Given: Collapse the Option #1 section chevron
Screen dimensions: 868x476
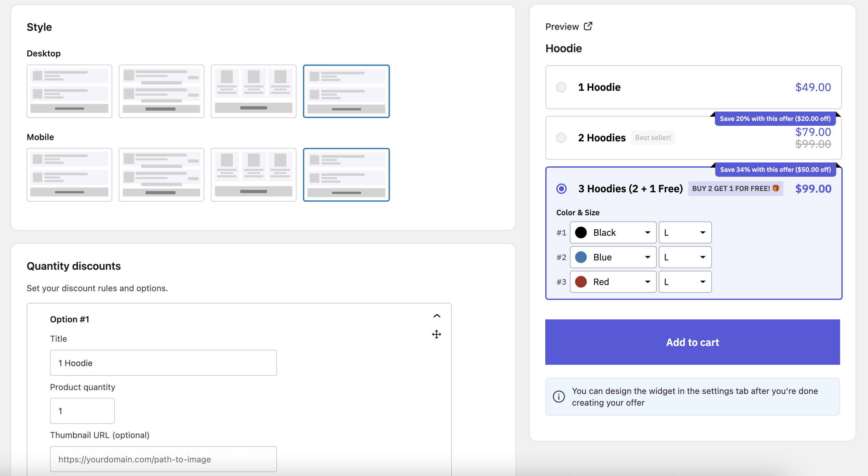Looking at the screenshot, I should point(436,315).
